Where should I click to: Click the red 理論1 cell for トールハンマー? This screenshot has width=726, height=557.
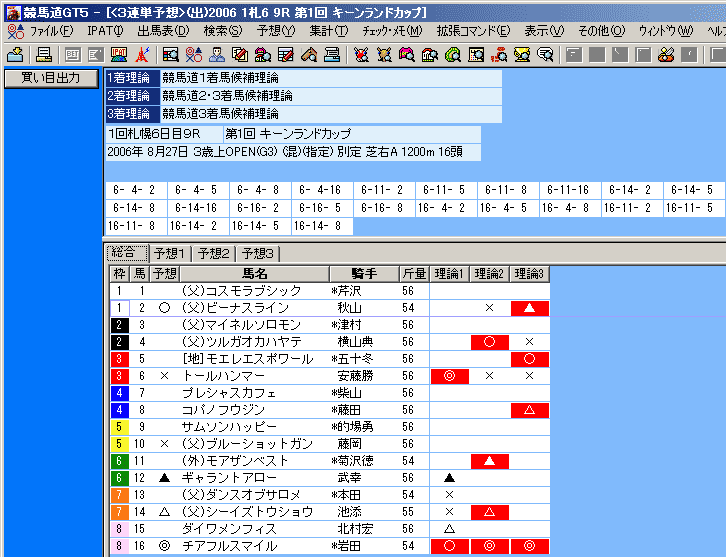pyautogui.click(x=449, y=376)
